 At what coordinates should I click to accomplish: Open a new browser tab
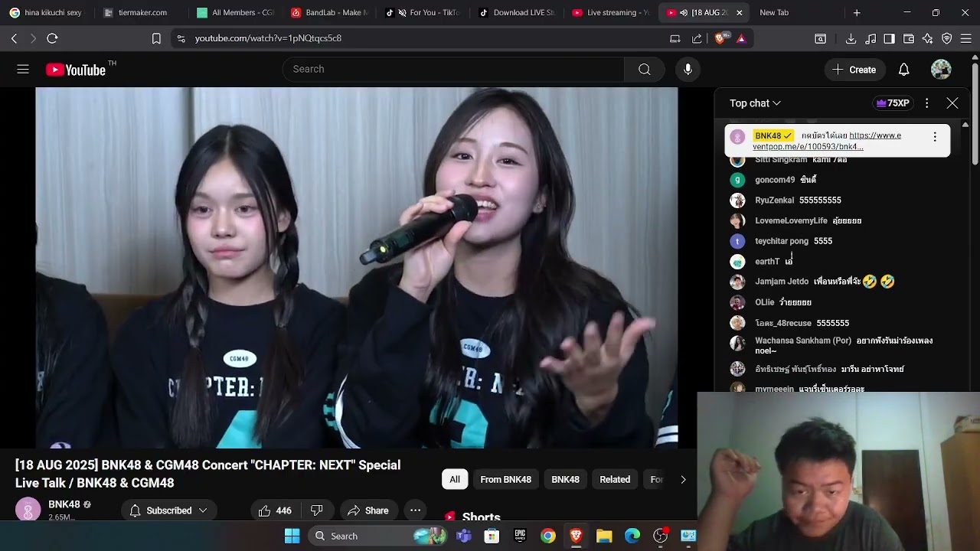tap(857, 13)
